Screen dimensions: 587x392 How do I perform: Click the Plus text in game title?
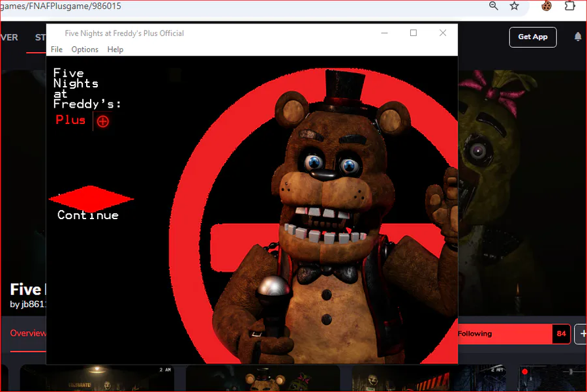[70, 120]
